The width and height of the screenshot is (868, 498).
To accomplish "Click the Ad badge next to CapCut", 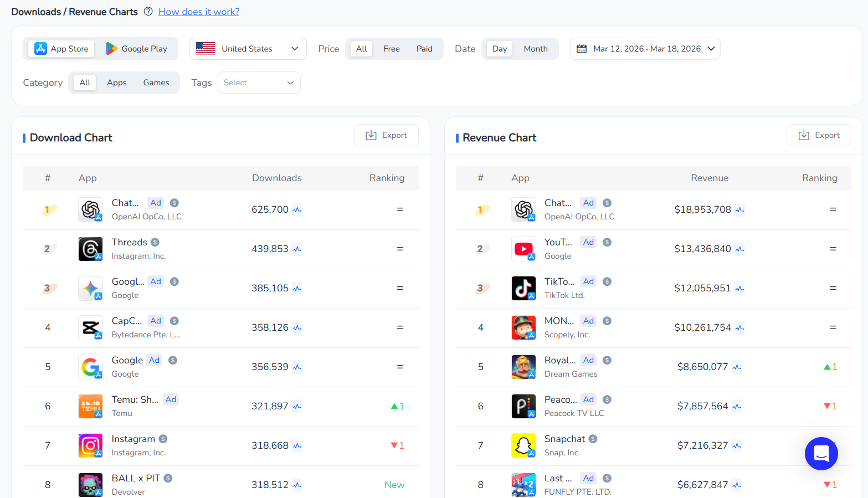I will 155,320.
